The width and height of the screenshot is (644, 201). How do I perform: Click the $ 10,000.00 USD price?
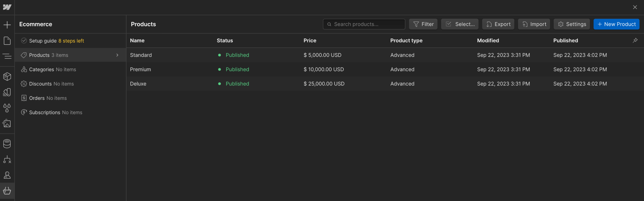tap(324, 69)
